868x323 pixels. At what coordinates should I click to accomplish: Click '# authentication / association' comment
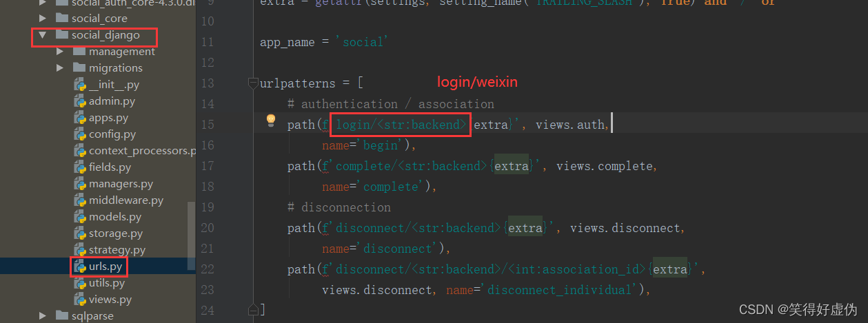(390, 104)
